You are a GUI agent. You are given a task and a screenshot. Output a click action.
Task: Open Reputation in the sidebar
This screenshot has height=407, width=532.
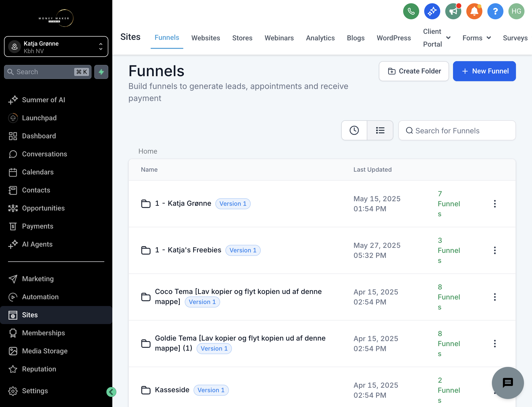point(56,369)
